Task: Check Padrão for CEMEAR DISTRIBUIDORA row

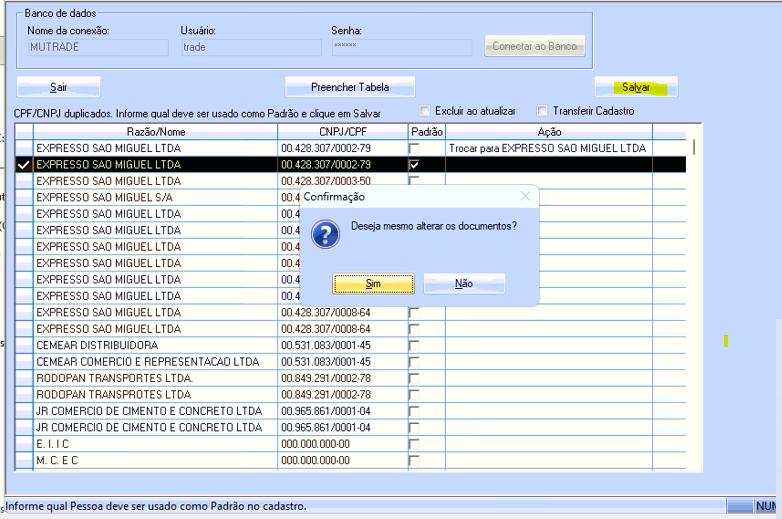Action: click(x=414, y=345)
